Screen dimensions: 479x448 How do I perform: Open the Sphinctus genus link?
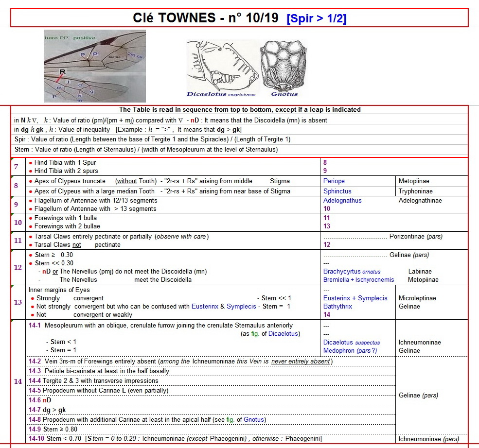click(x=337, y=191)
